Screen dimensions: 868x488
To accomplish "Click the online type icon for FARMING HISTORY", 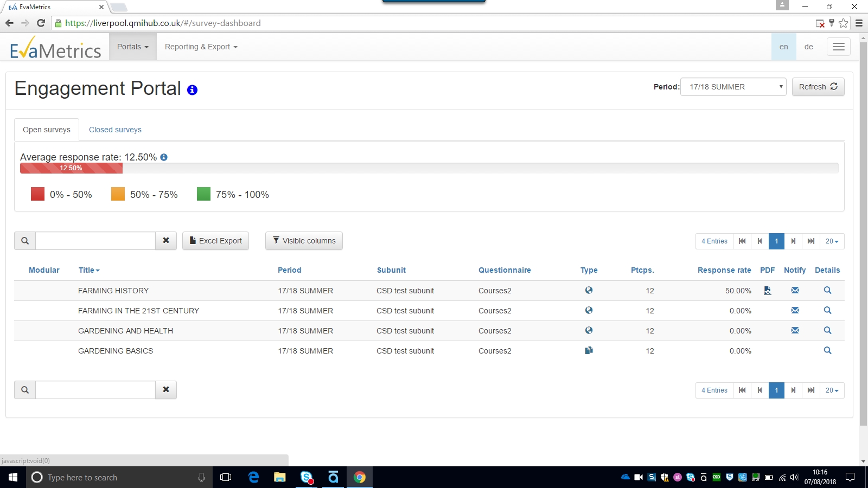I will [589, 290].
